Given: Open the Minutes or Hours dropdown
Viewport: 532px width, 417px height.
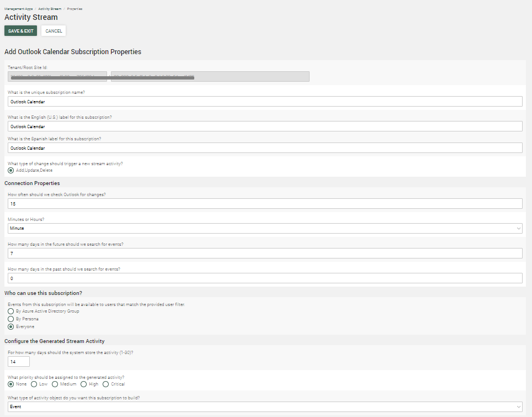Looking at the screenshot, I should click(x=265, y=228).
